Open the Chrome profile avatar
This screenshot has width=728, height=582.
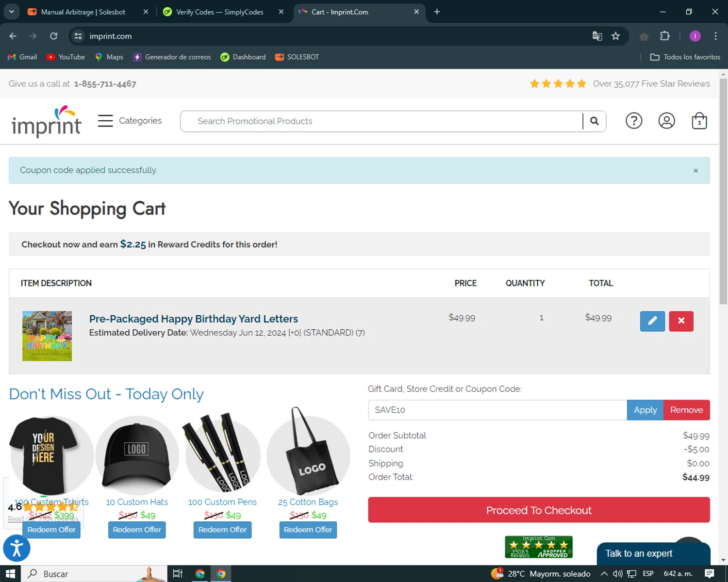click(695, 36)
